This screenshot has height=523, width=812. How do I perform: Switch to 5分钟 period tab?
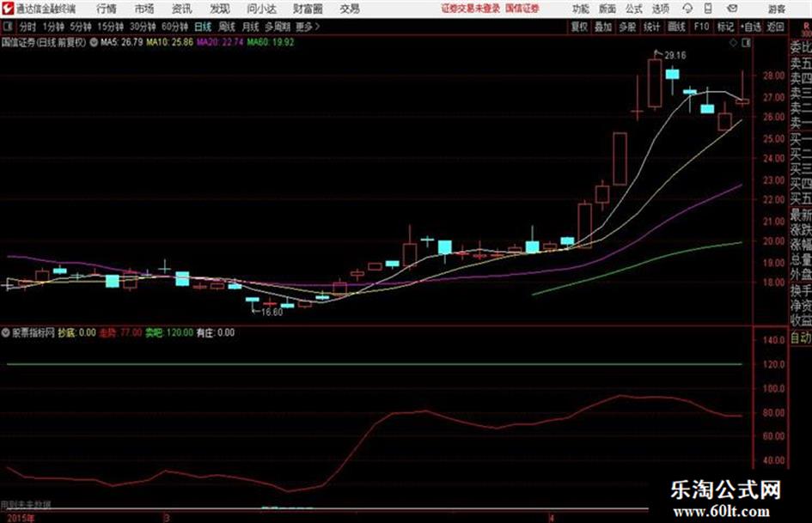(x=80, y=27)
